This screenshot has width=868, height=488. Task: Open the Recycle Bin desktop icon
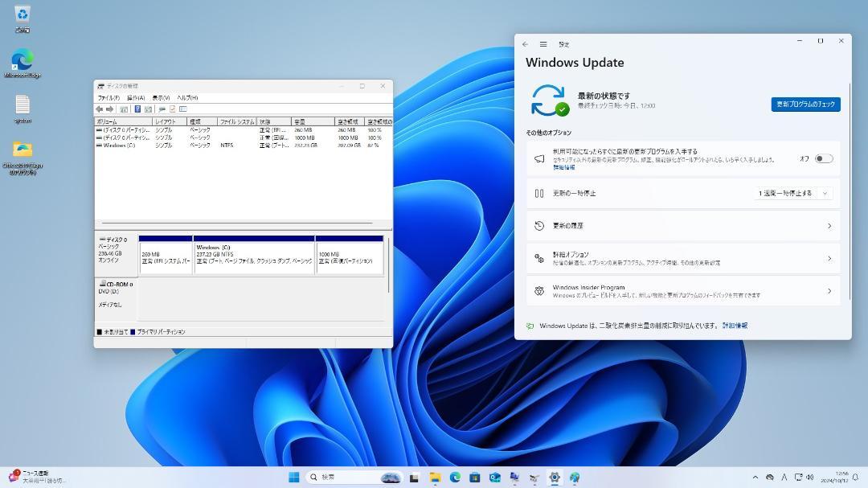click(23, 18)
